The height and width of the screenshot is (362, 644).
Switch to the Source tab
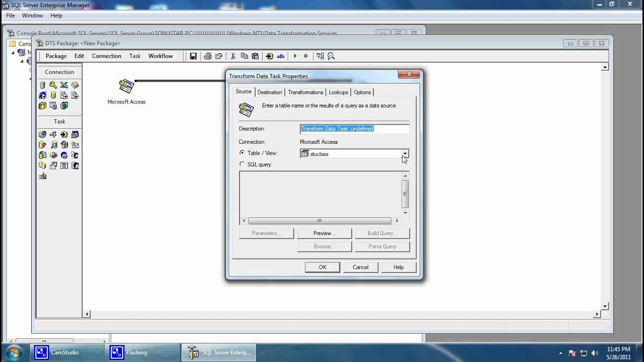(x=244, y=92)
